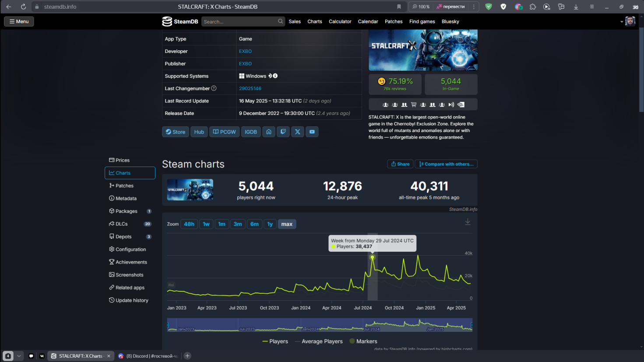Open Achievements in the sidebar
Image resolution: width=644 pixels, height=362 pixels.
pos(130,262)
